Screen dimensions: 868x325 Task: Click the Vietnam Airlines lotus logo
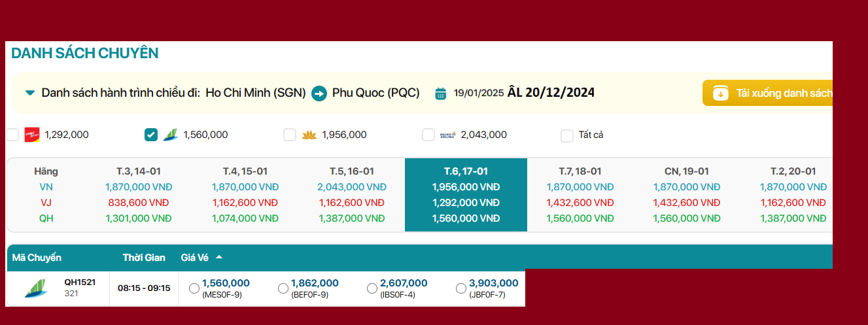tap(309, 135)
